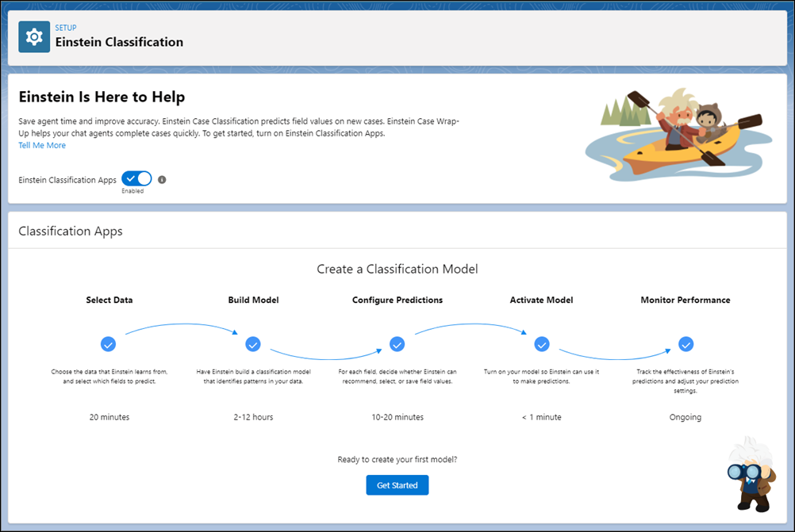Click the Create a Classification Model heading
Image resolution: width=795 pixels, height=532 pixels.
pyautogui.click(x=397, y=269)
